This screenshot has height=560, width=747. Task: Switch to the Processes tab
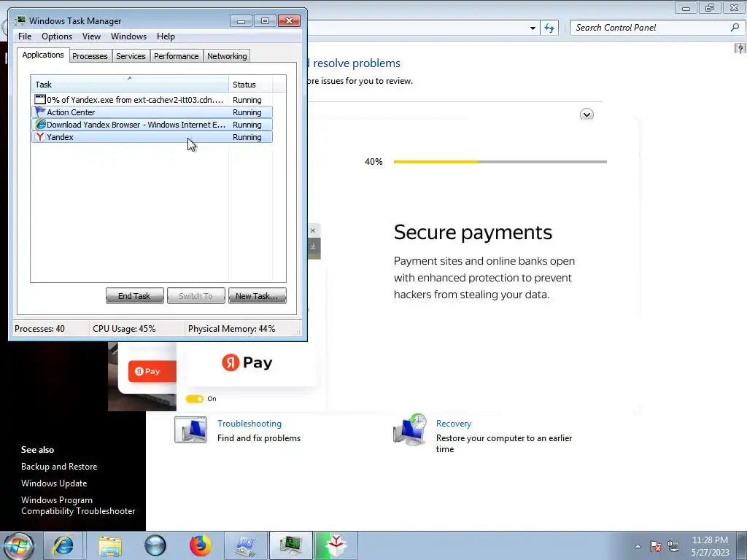click(90, 56)
